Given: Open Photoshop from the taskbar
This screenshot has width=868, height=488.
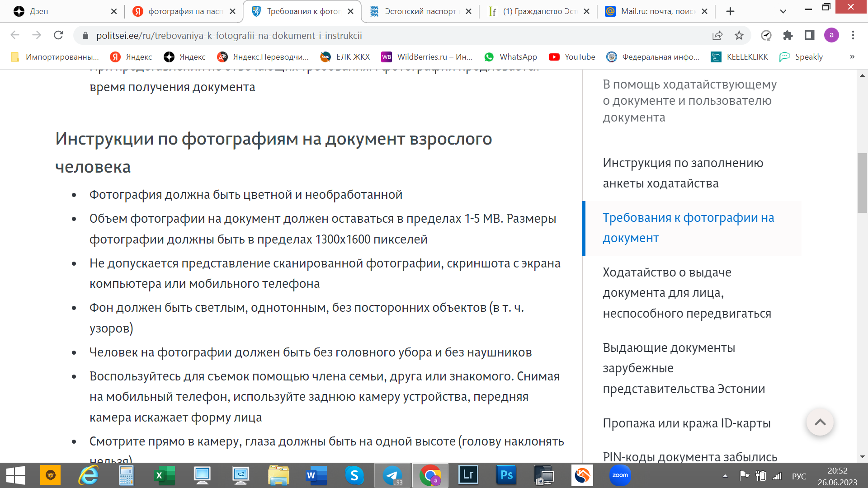Looking at the screenshot, I should pos(506,475).
